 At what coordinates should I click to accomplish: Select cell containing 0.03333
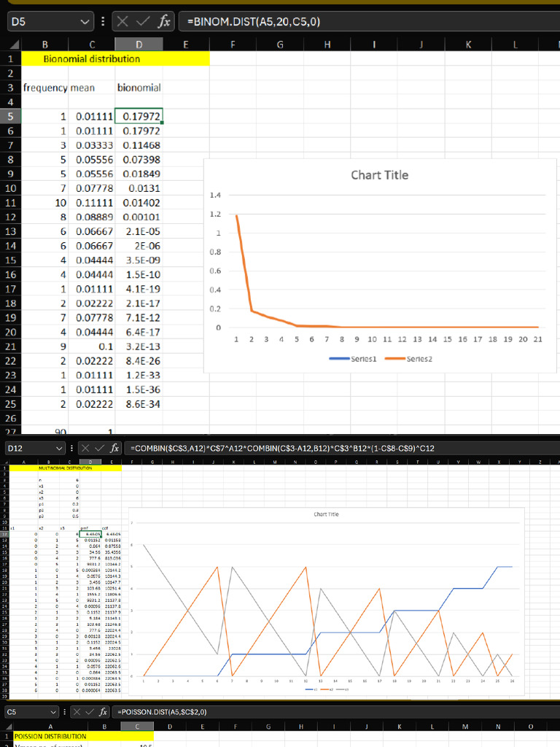(x=92, y=145)
